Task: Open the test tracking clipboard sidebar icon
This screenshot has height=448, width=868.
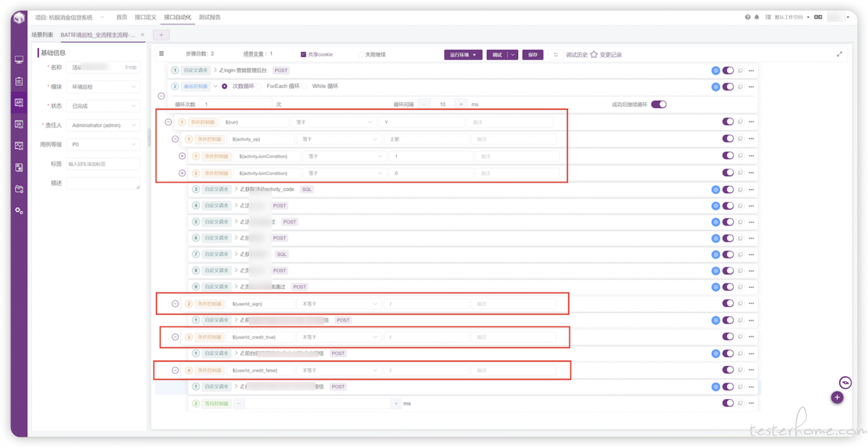Action: point(19,81)
